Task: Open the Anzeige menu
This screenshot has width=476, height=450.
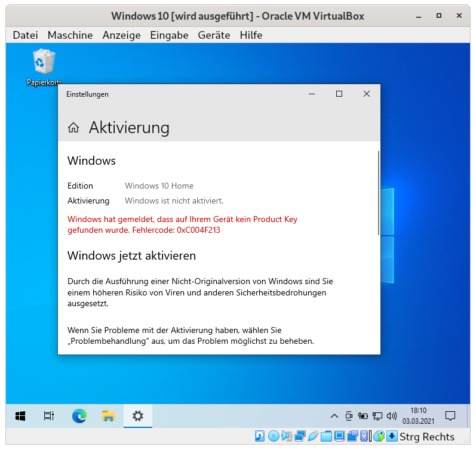Action: click(121, 35)
